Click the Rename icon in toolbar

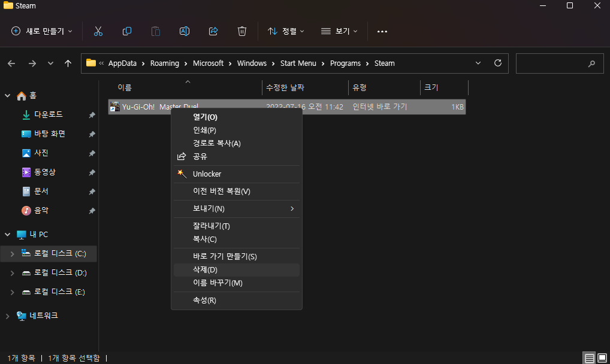[185, 31]
